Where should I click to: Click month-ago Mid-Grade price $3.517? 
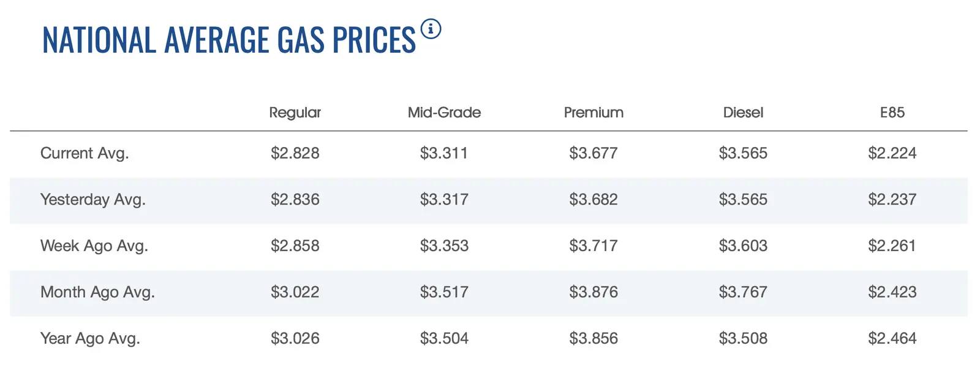click(444, 292)
